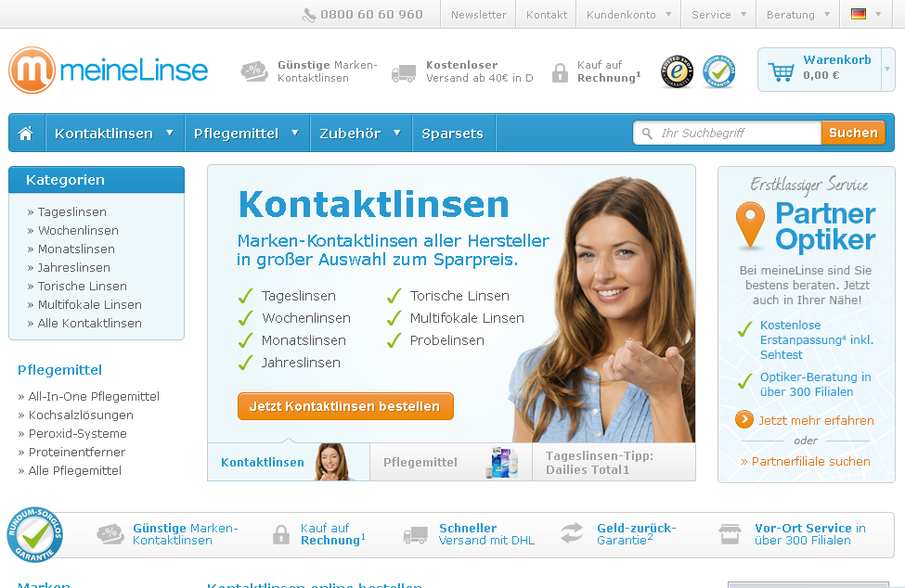Open Multifokale Linsen in sidebar
905x588 pixels.
(89, 304)
